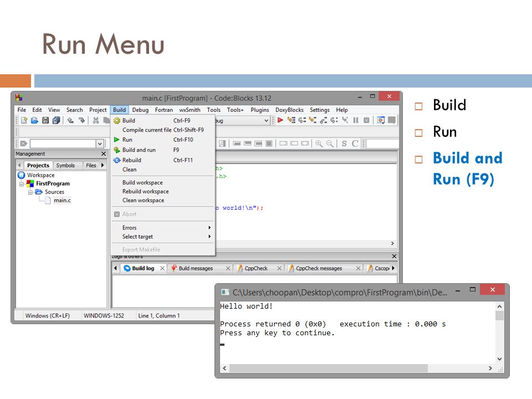Click the Next instruction debugger icon

pyautogui.click(x=334, y=120)
